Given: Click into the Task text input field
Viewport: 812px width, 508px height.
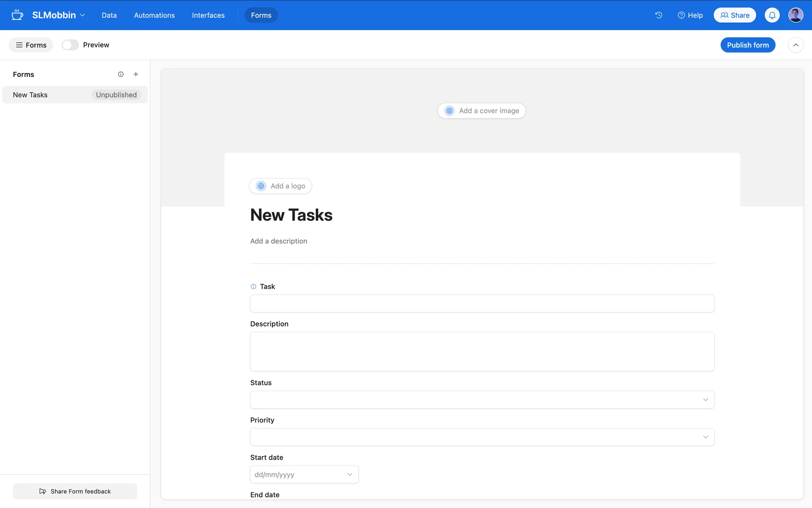Looking at the screenshot, I should (482, 304).
